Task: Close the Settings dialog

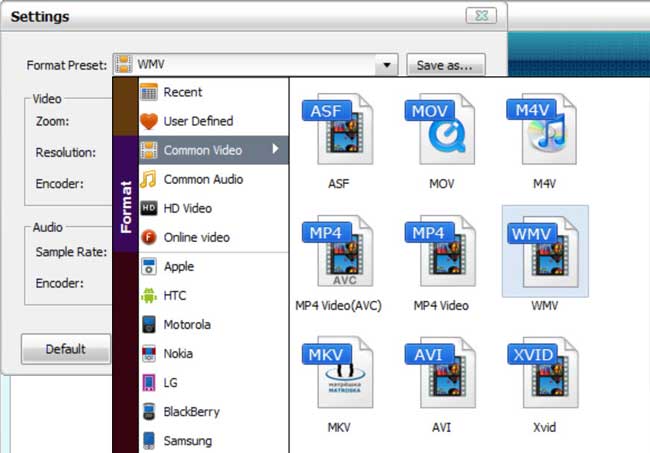Action: coord(481,16)
